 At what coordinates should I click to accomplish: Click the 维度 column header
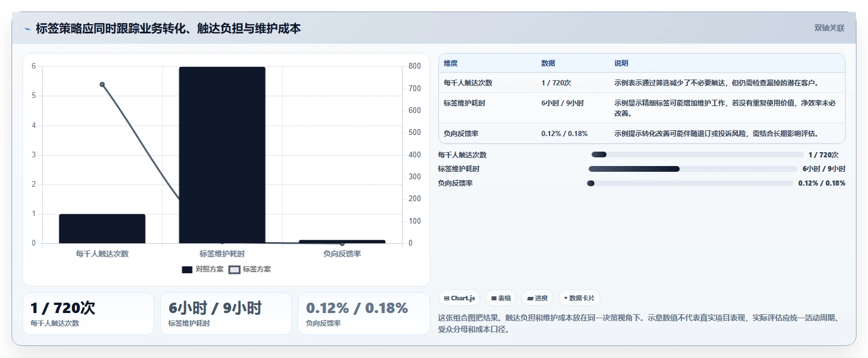pos(451,63)
